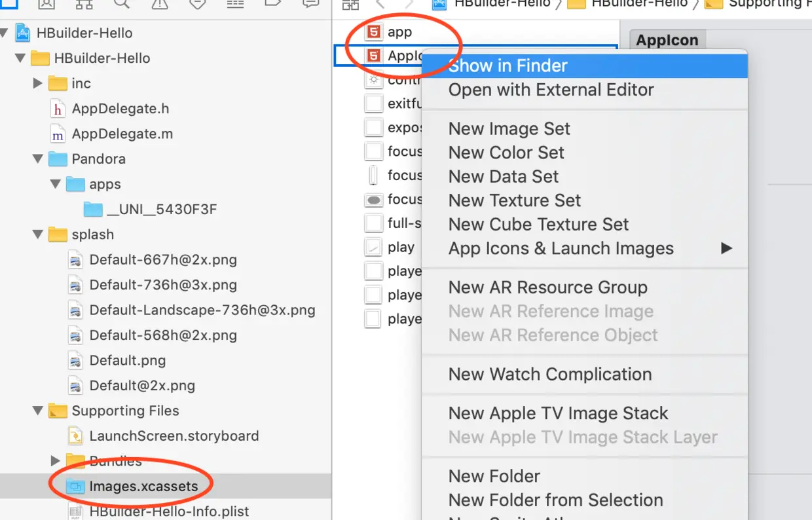Select New Image Set menu item
The width and height of the screenshot is (812, 520).
[584, 128]
